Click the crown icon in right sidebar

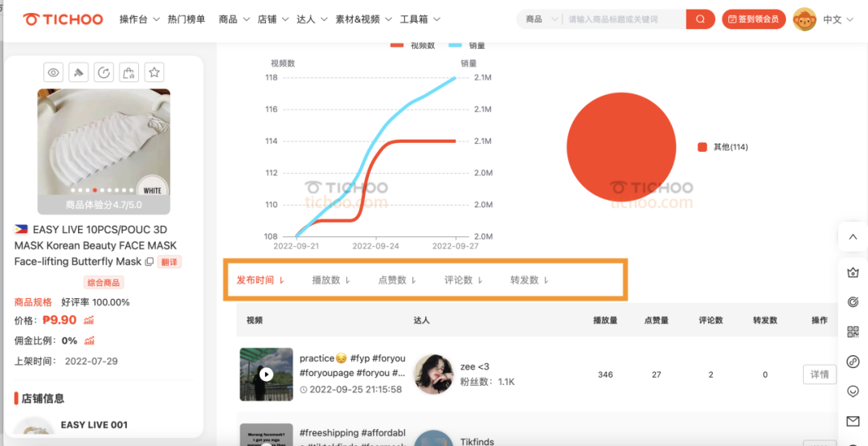853,272
